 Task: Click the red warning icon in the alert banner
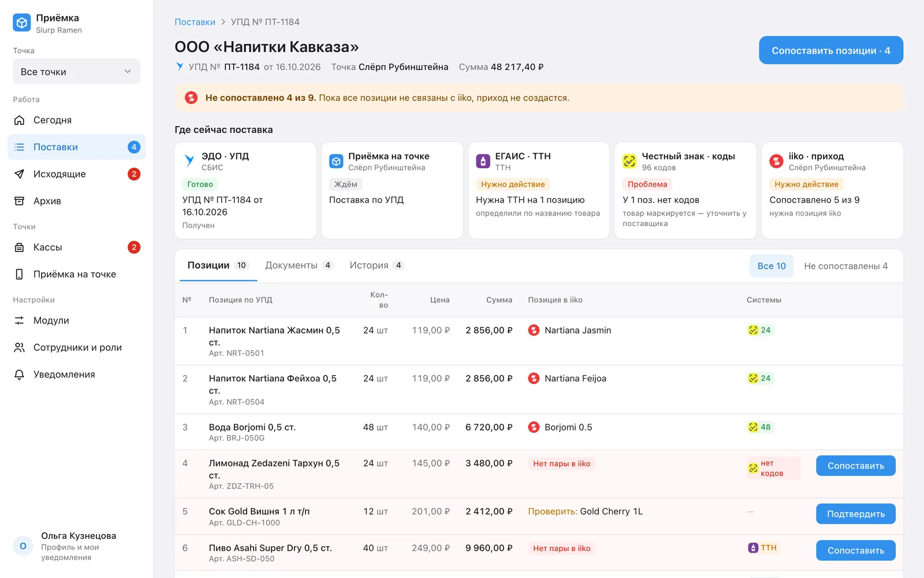click(191, 98)
